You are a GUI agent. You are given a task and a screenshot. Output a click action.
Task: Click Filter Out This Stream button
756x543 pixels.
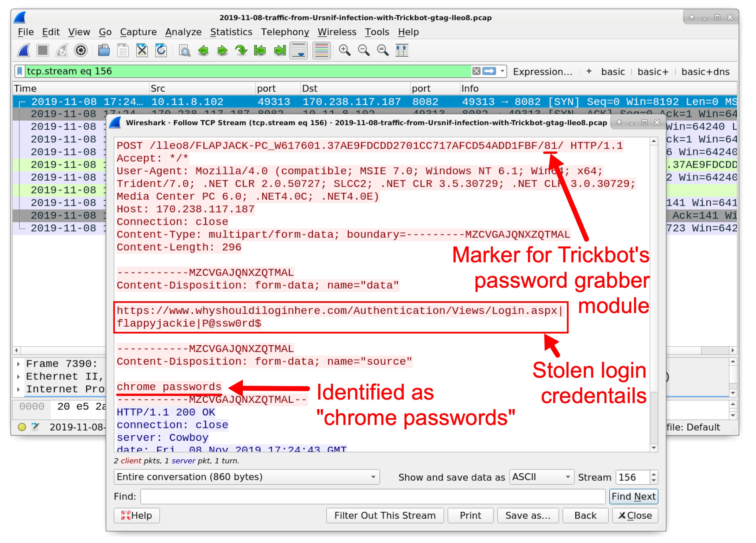point(385,515)
